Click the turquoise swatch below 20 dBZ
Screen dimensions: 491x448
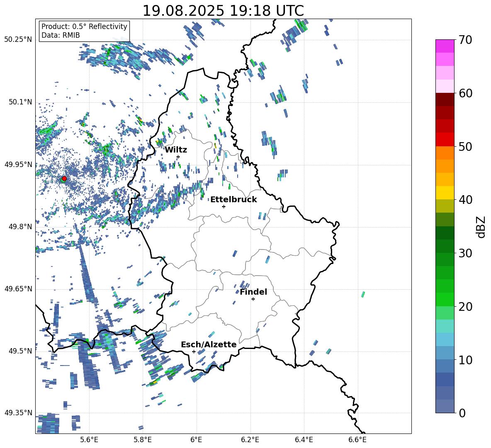coord(445,326)
